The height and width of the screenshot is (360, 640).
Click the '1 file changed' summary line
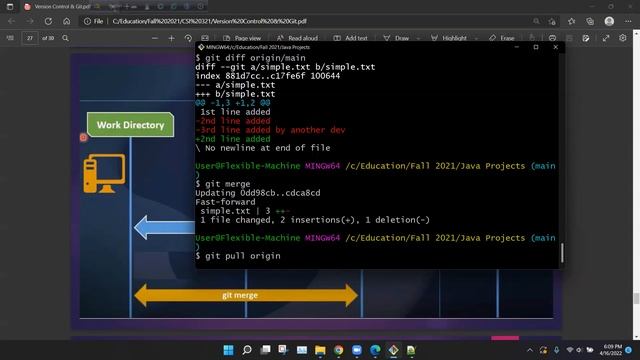coord(315,220)
